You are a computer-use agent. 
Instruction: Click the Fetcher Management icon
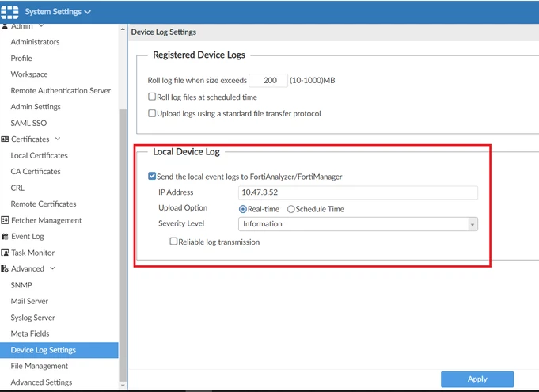click(5, 220)
